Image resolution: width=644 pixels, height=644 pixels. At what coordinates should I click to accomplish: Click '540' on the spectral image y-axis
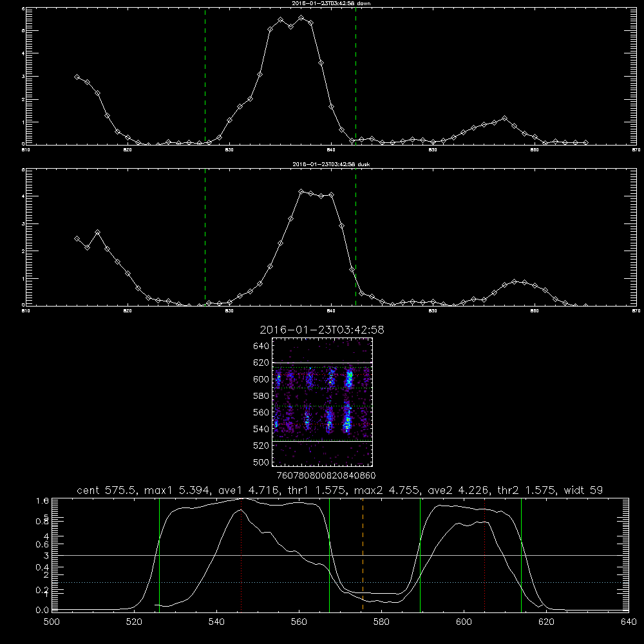pyautogui.click(x=261, y=429)
